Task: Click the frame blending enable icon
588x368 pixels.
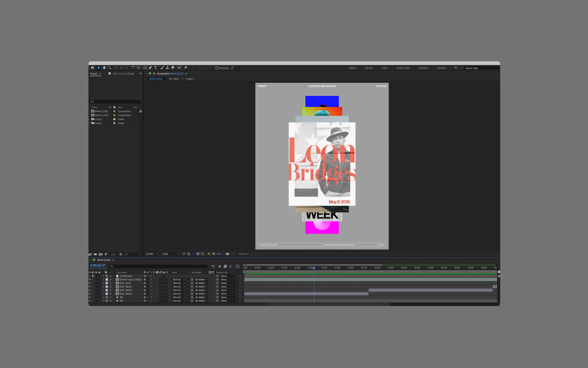Action: tap(225, 267)
